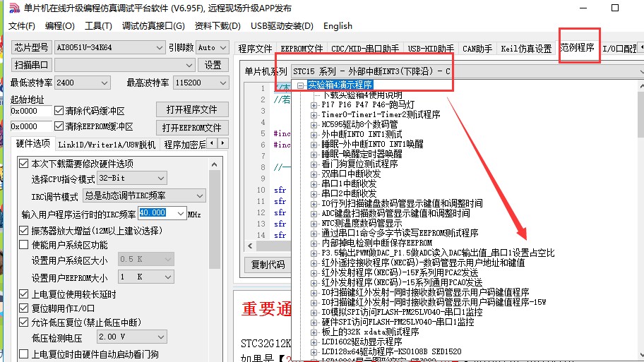Open the 调试仿真接口(G) menu
Viewport: 644px width, 362px height.
tap(153, 26)
